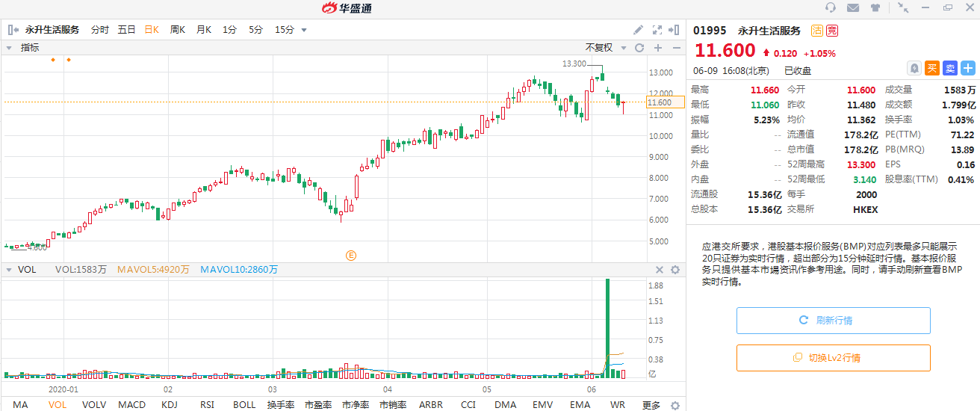The width and height of the screenshot is (980, 411).
Task: Click the blue 卖 sell icon
Action: point(950,68)
